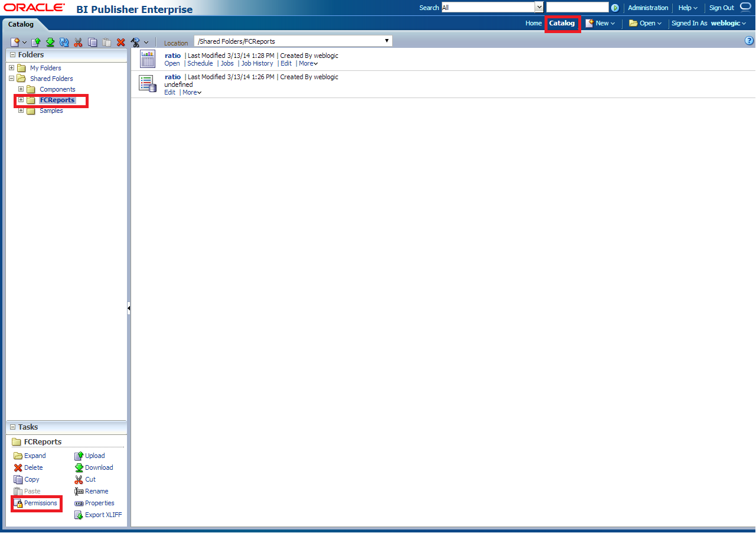Click Edit under the ratio report

pos(286,63)
